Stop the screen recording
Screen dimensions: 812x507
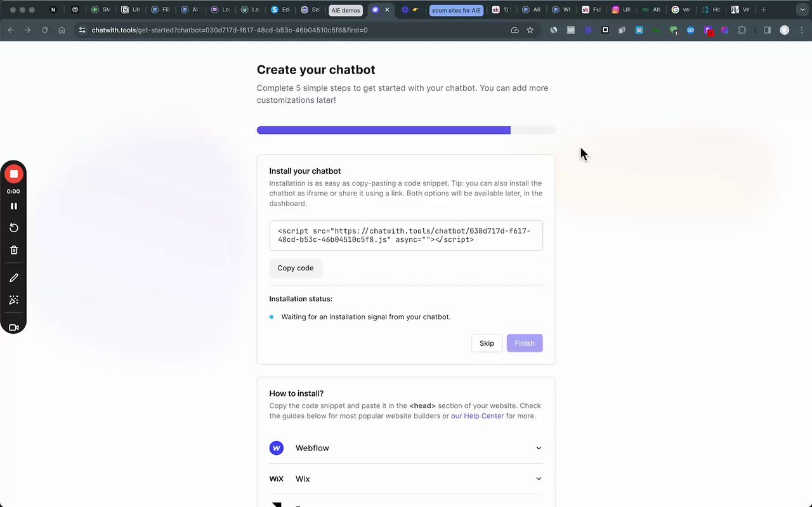click(13, 174)
